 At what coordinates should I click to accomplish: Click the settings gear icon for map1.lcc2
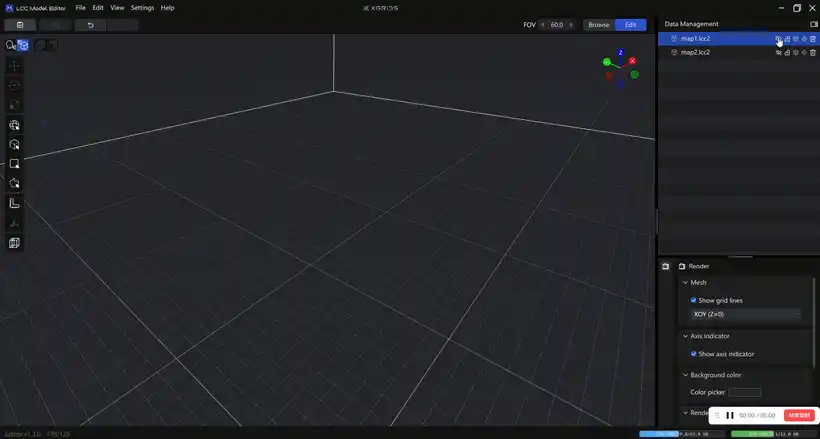(796, 39)
